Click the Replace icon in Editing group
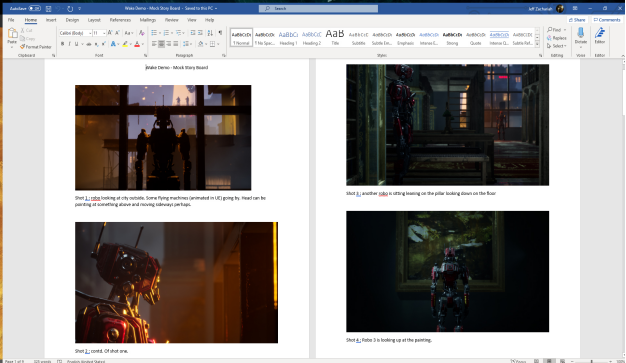626x363 pixels. pyautogui.click(x=549, y=38)
